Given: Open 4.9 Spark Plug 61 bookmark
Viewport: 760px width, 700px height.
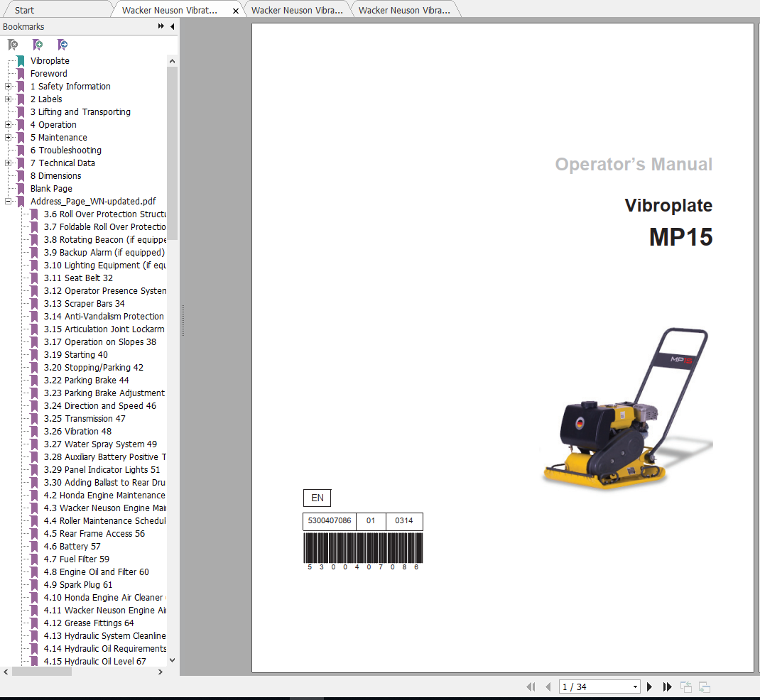Looking at the screenshot, I should [x=78, y=585].
